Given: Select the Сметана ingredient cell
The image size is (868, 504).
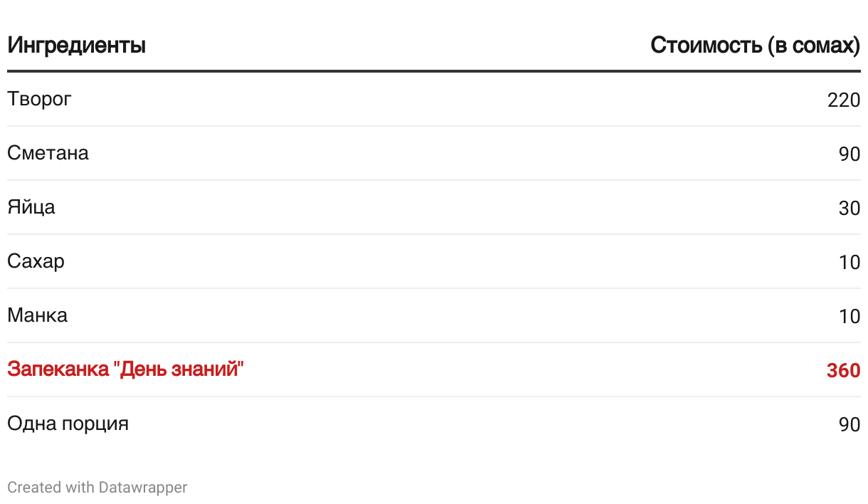Looking at the screenshot, I should (48, 153).
